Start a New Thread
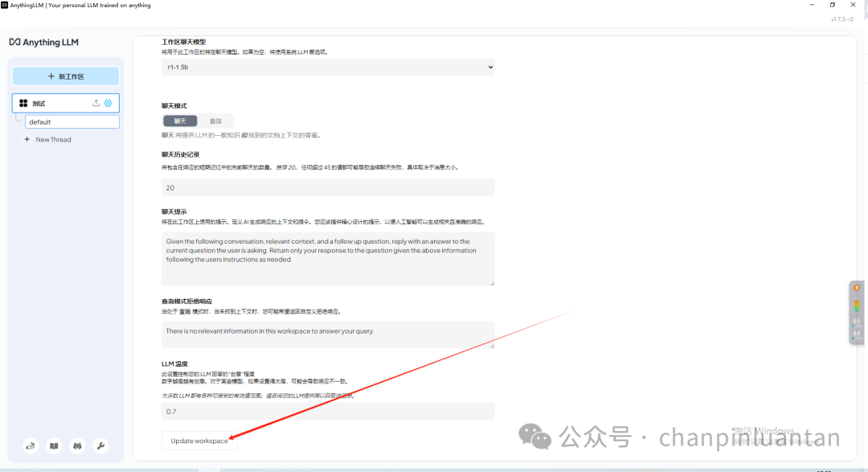This screenshot has width=868, height=472. pos(53,140)
